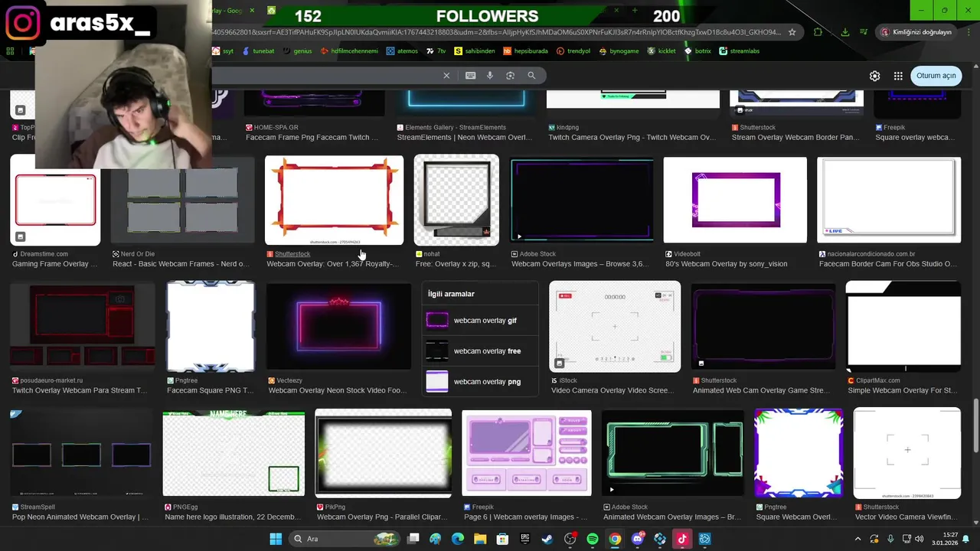Screen dimensions: 980x551
Task: Open the Windows Start menu
Action: tap(276, 539)
